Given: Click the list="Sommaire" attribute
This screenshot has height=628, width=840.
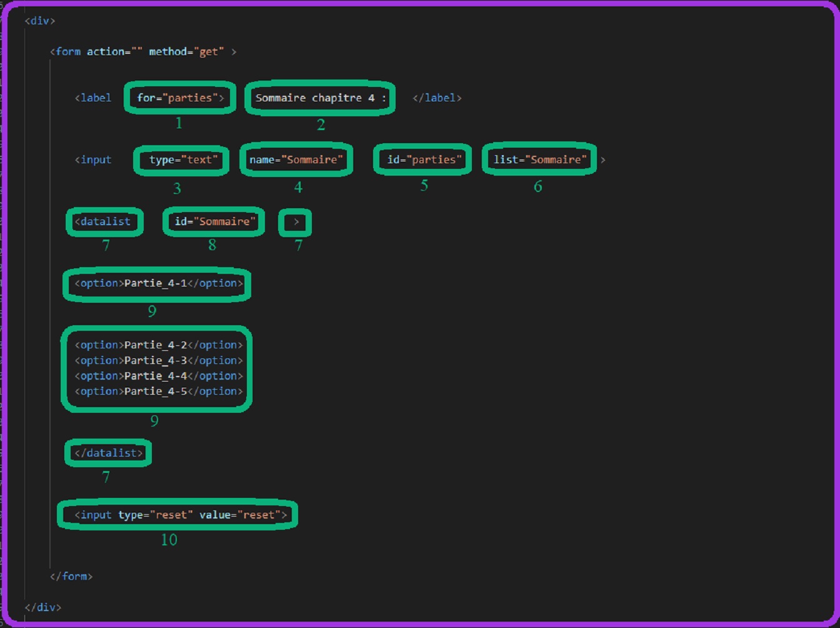Looking at the screenshot, I should coord(540,160).
